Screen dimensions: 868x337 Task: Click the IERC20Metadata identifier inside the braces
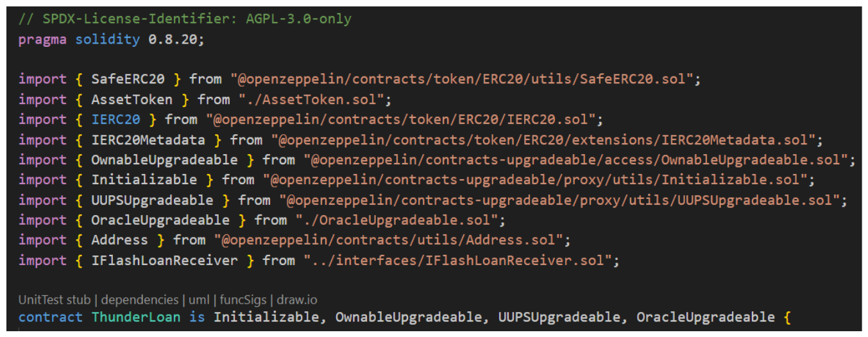(148, 140)
